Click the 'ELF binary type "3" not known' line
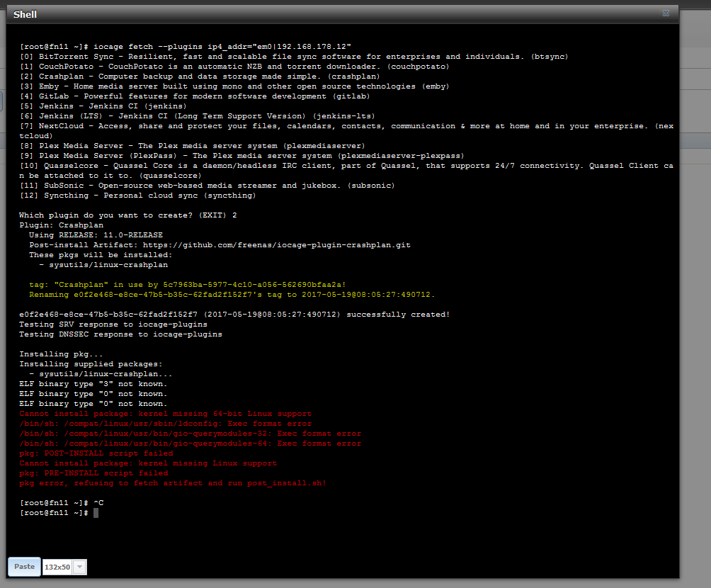Viewport: 711px width, 588px height. pyautogui.click(x=93, y=384)
